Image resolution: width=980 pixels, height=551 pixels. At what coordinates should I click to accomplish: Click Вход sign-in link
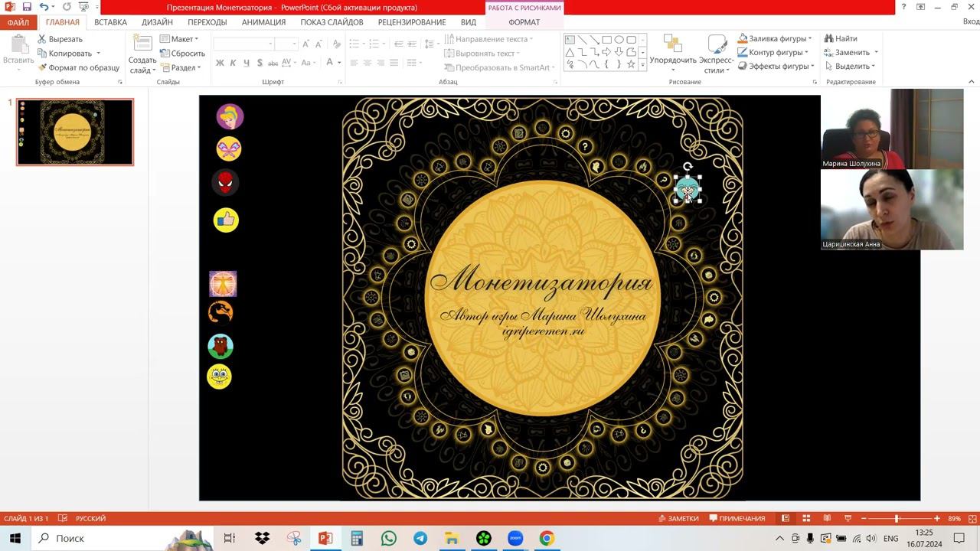[971, 22]
